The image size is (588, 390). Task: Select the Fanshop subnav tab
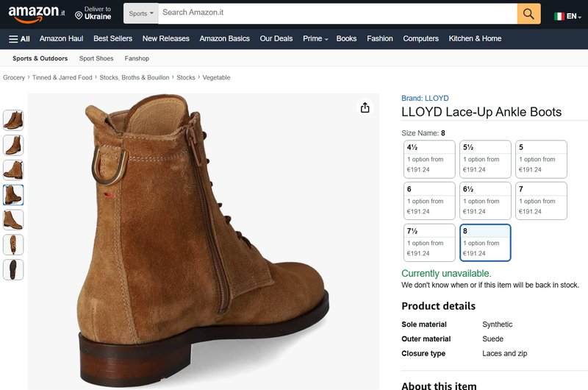pyautogui.click(x=137, y=59)
